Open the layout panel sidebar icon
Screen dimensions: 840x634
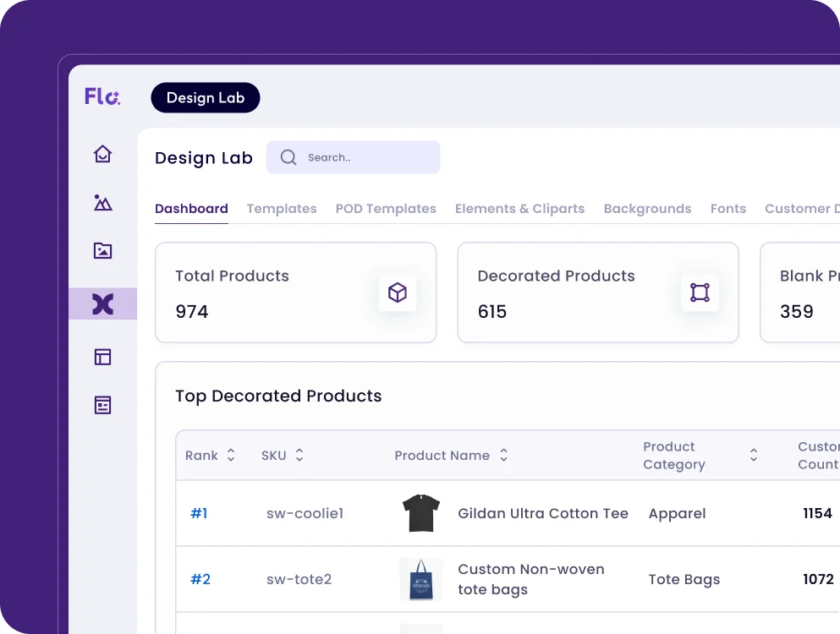click(x=102, y=357)
